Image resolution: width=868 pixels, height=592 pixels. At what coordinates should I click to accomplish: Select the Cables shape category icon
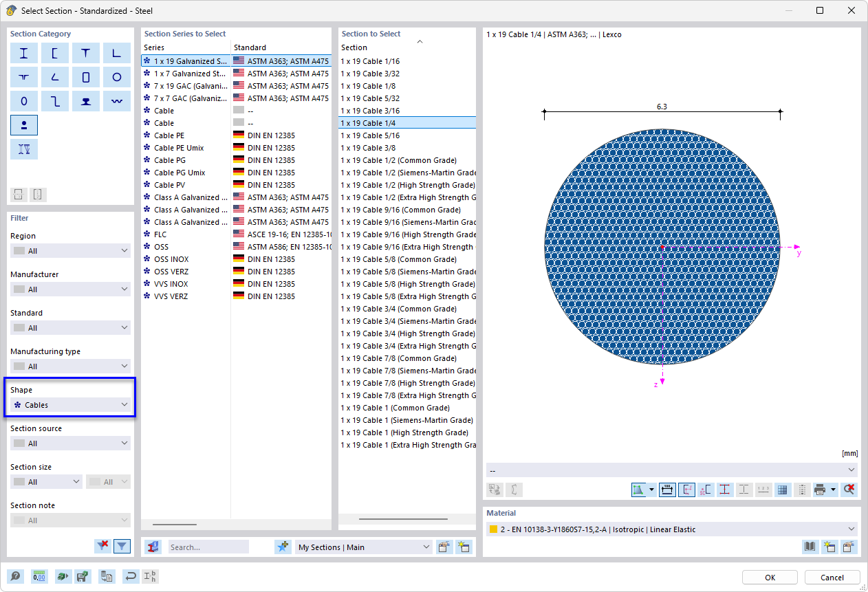coord(69,404)
